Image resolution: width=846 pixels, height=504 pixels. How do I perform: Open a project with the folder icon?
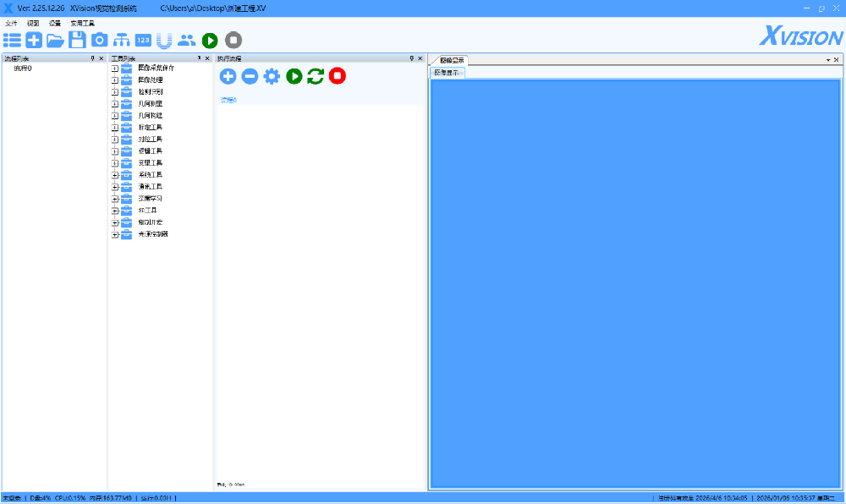tap(55, 39)
